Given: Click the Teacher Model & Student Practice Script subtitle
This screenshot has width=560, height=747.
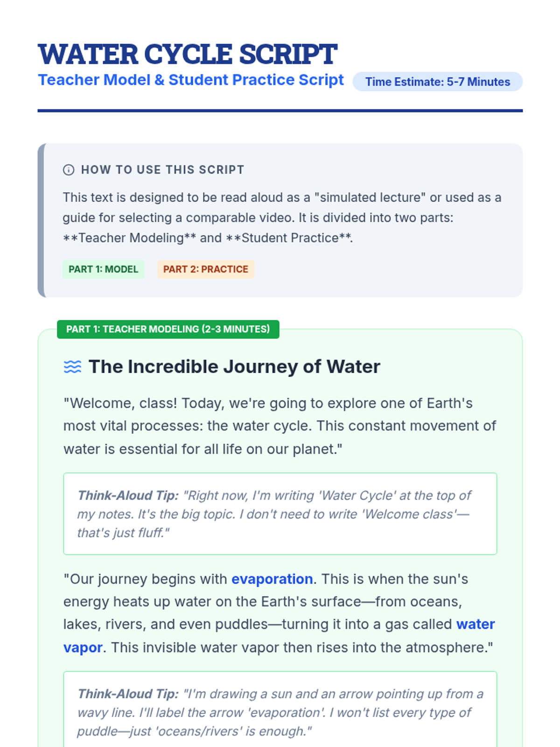Looking at the screenshot, I should coord(191,80).
